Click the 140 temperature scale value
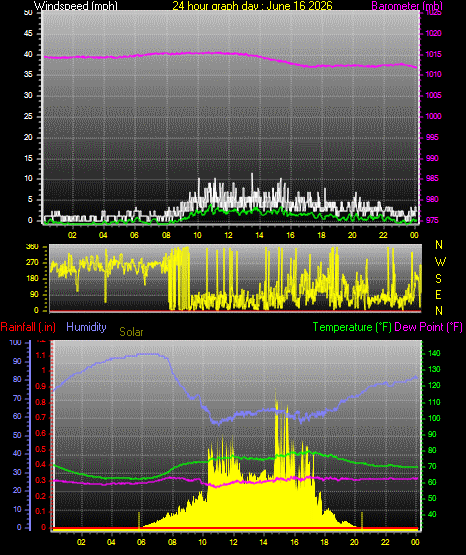Image resolution: width=466 pixels, height=555 pixels. (434, 354)
